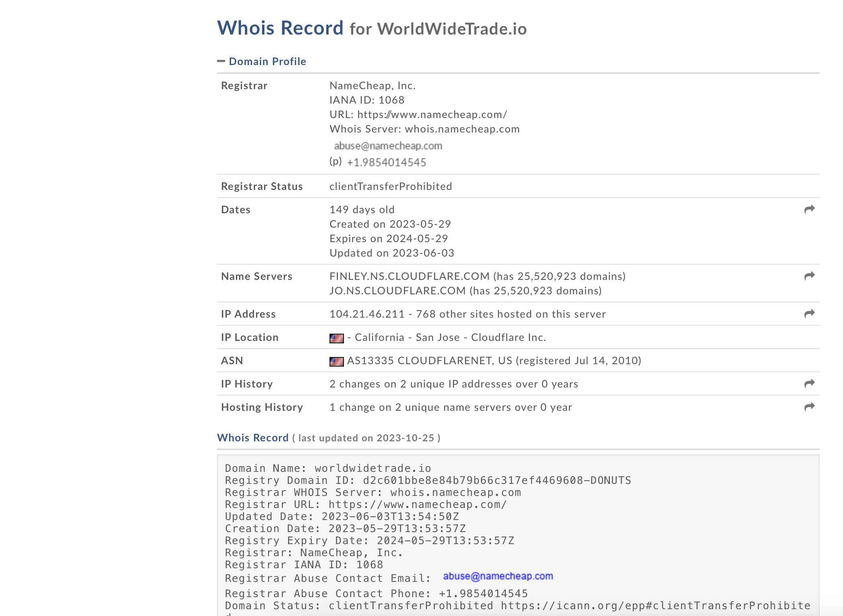Click the Registrar Status row label
Viewport: 843px width, 616px height.
pyautogui.click(x=262, y=186)
